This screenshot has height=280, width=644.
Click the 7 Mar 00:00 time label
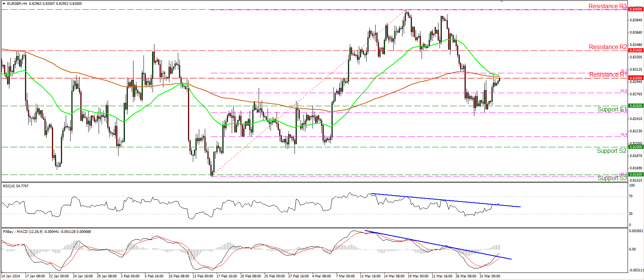click(345, 276)
